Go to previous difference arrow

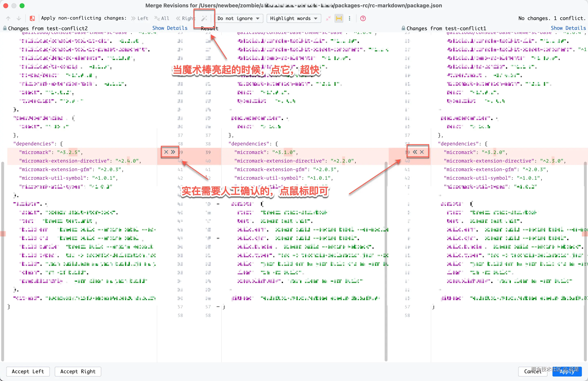(8, 18)
